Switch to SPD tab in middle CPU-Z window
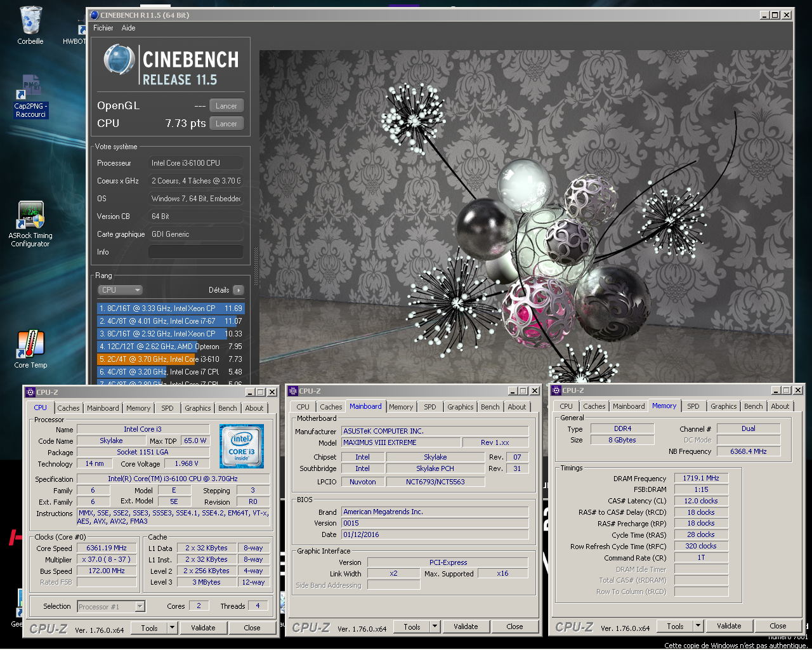Image resolution: width=812 pixels, height=650 pixels. point(430,407)
